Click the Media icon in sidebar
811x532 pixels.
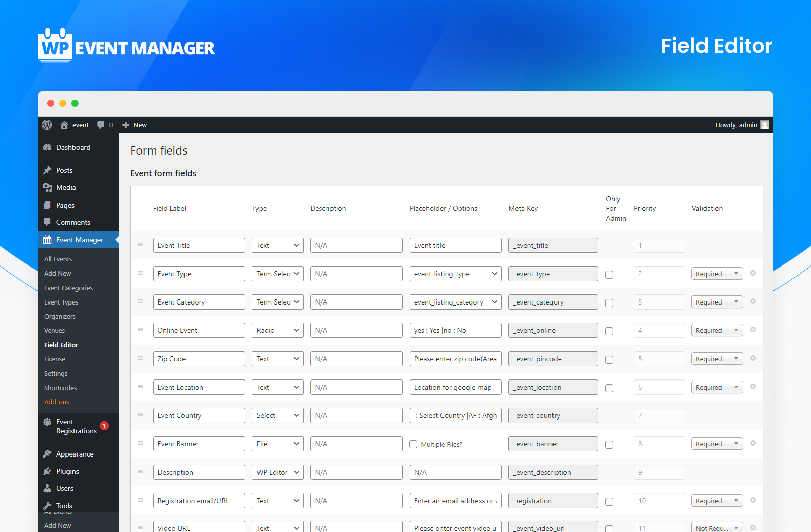click(x=47, y=187)
